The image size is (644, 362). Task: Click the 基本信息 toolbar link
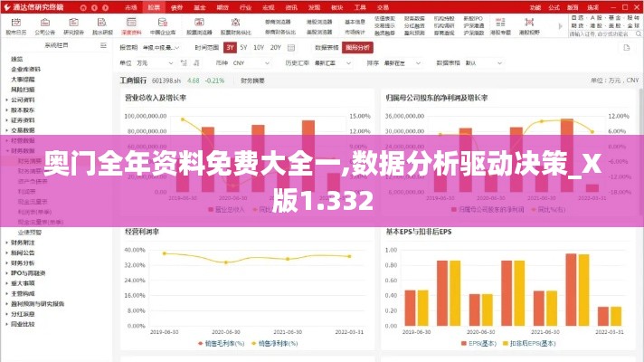(355, 22)
